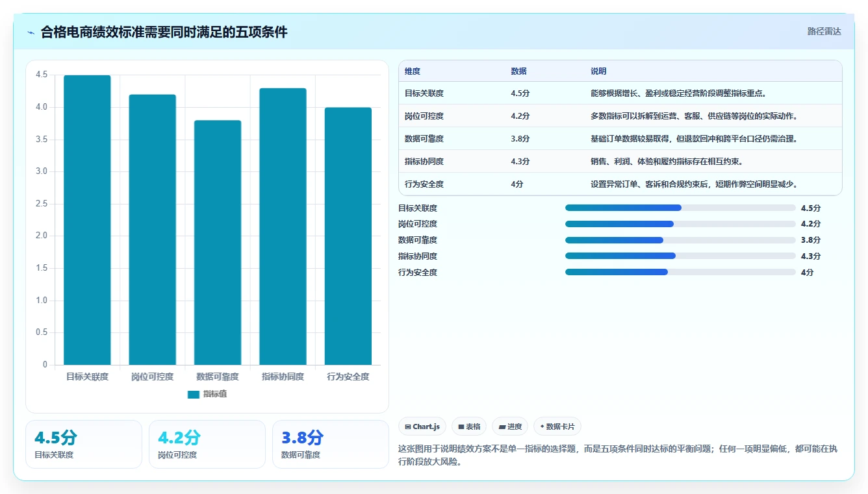Screen dimensions: 868x494
Task: Click the lightning icon beside the title
Action: (x=31, y=32)
